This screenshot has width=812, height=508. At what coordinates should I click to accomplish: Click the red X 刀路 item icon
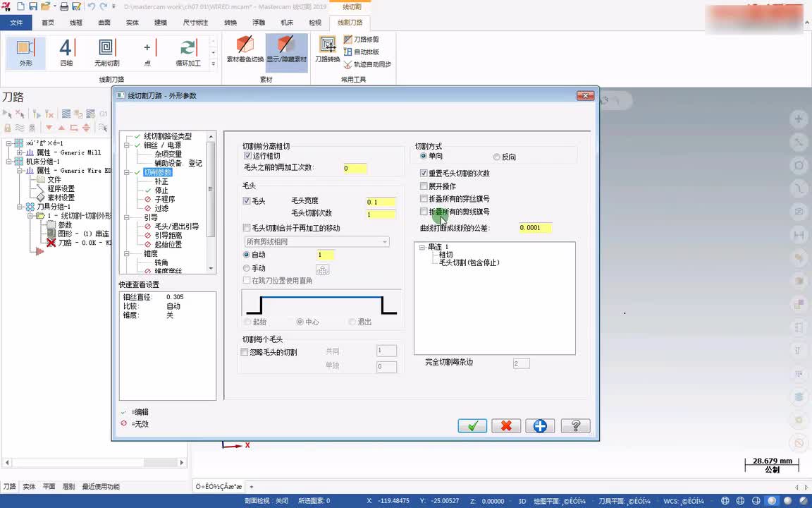(x=51, y=243)
